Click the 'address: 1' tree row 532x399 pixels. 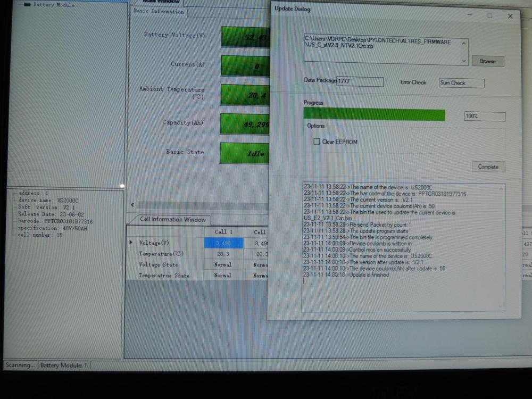coord(33,194)
